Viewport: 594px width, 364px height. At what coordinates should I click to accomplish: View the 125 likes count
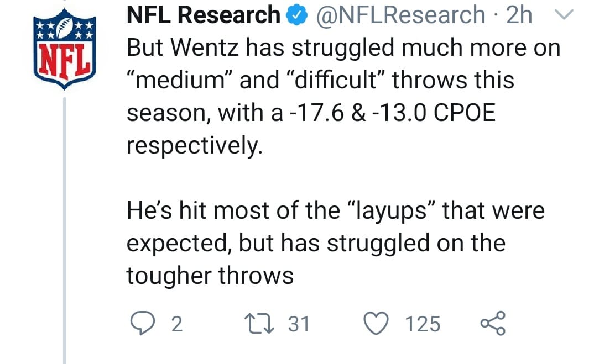(x=423, y=324)
